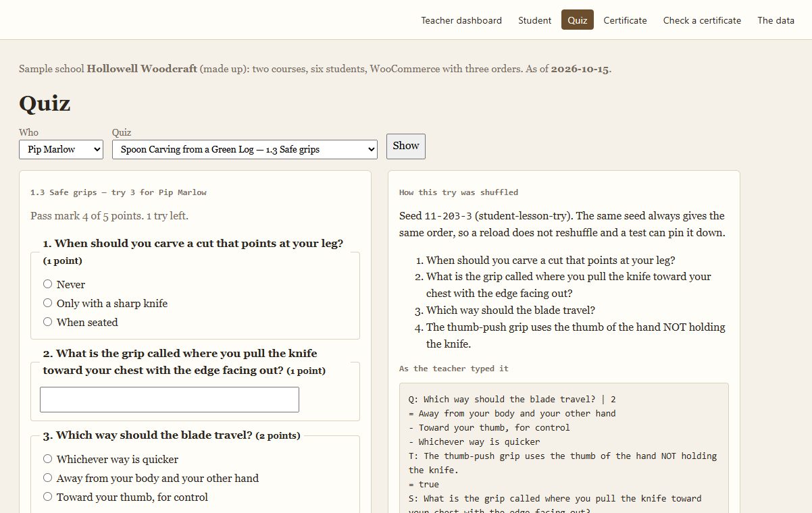
Task: Click the date 2026-10-15
Action: tap(580, 69)
